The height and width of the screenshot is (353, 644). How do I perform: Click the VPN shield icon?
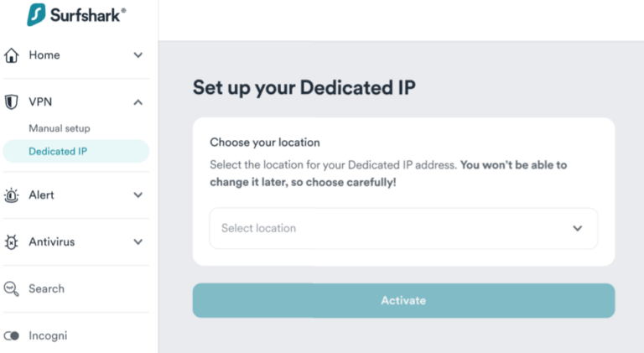tap(12, 102)
